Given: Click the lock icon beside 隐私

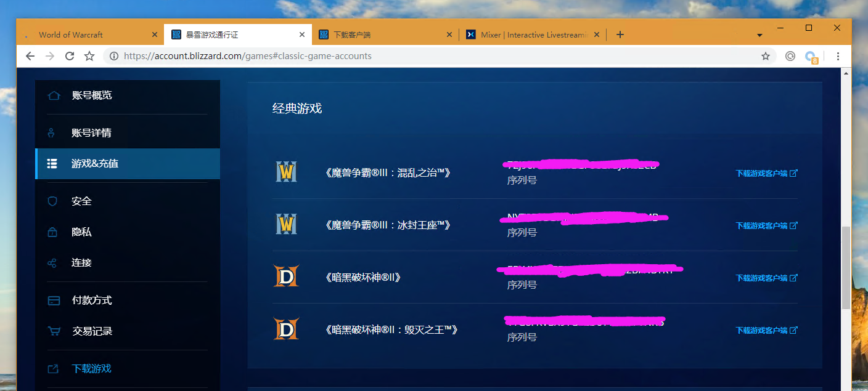Looking at the screenshot, I should pos(52,232).
